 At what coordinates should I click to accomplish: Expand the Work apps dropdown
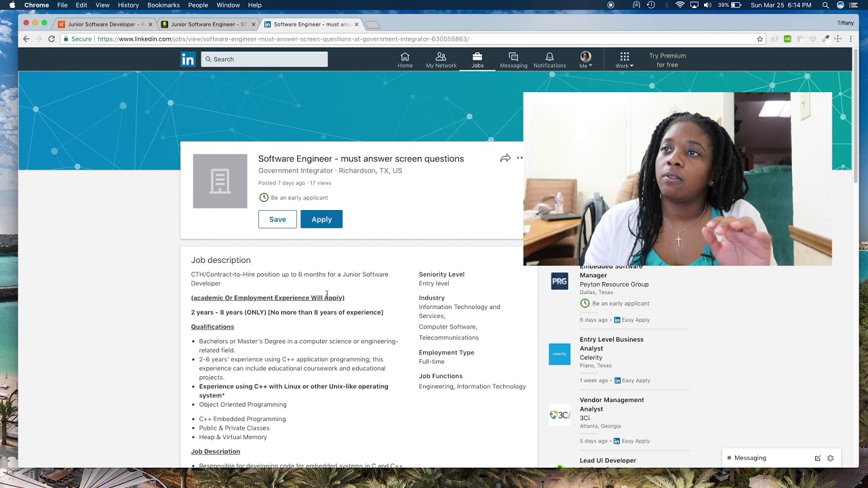point(625,60)
